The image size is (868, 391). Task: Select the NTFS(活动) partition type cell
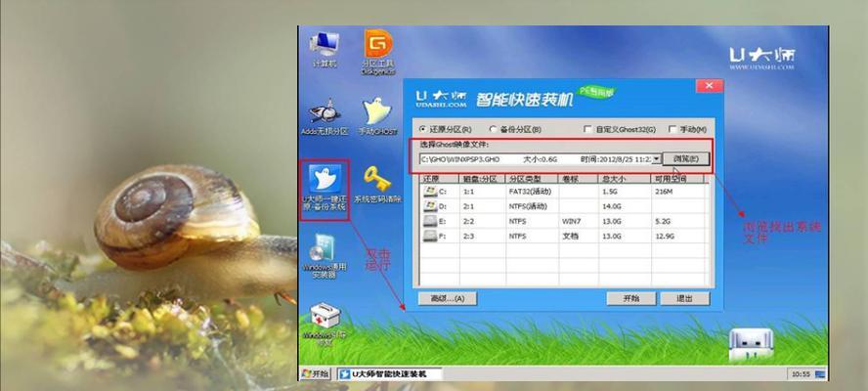click(528, 206)
